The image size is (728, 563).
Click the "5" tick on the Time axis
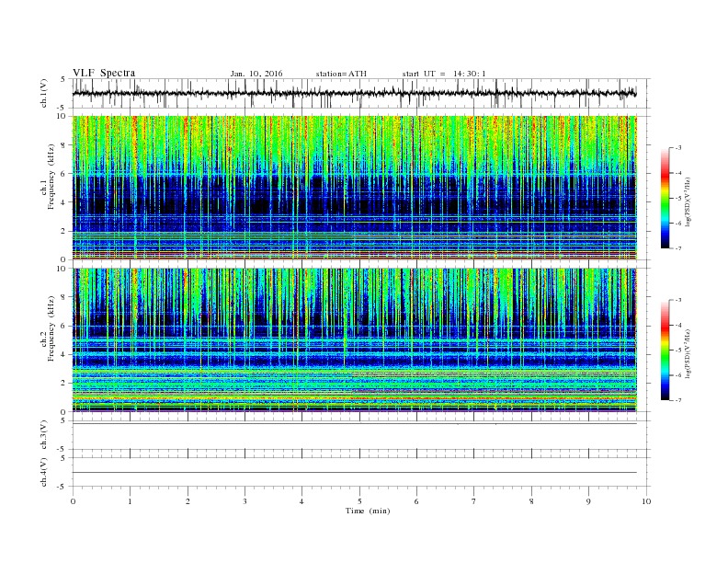(x=359, y=501)
